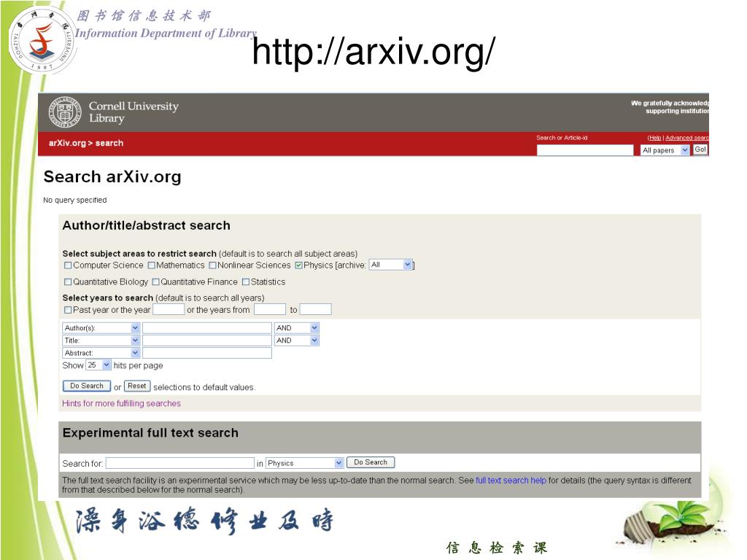
Task: Check the Computer Science checkbox
Action: tap(68, 265)
